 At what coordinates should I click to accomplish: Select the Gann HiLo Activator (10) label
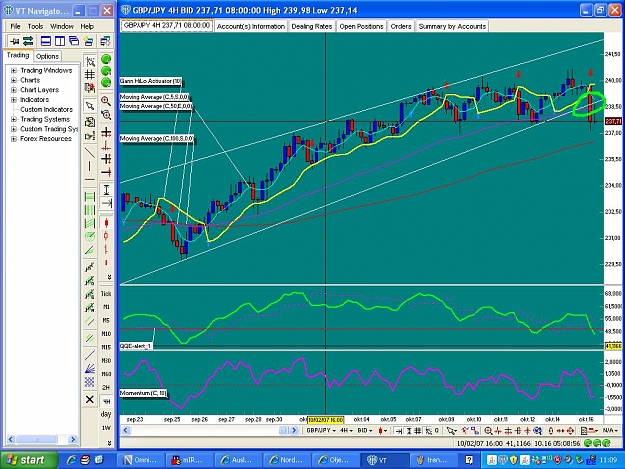point(151,81)
